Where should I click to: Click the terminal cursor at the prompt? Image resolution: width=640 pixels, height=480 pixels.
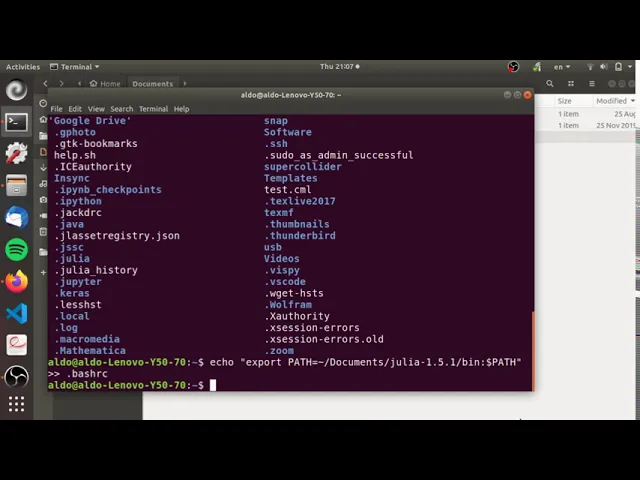213,385
